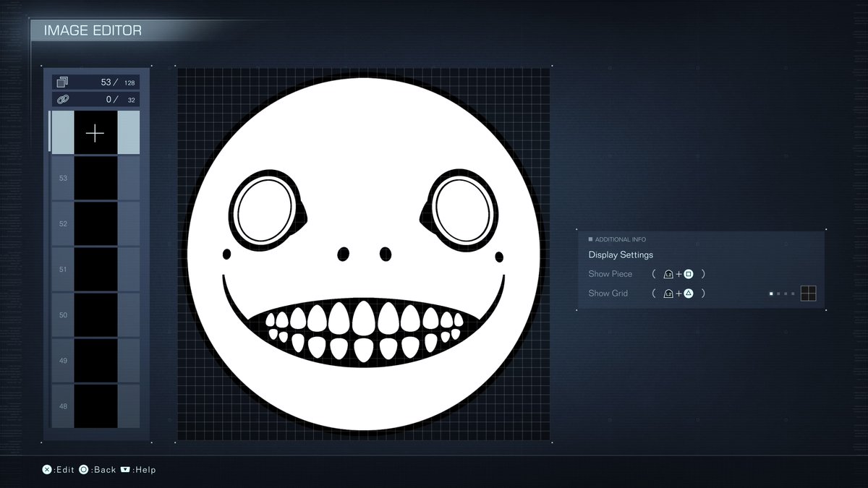Screen dimensions: 868x488
Task: Click the Help prompt
Action: tap(138, 470)
